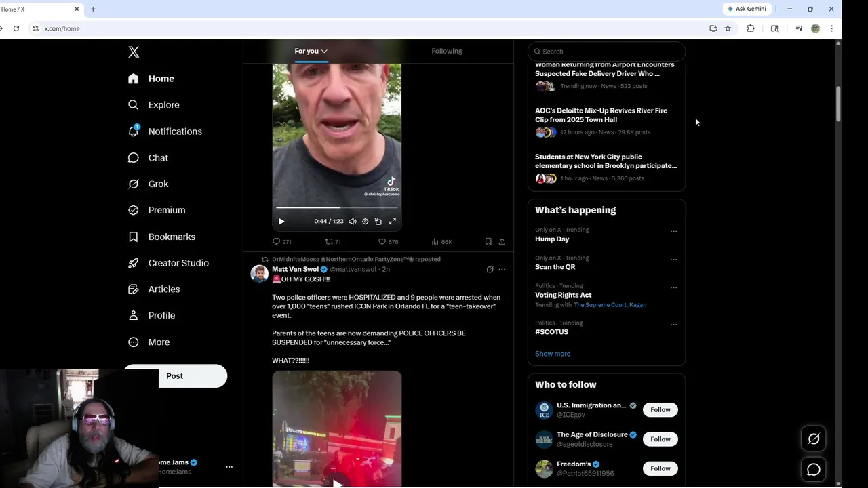Follow The Age of Disclosure
Viewport: 868px width, 488px height.
pyautogui.click(x=660, y=439)
